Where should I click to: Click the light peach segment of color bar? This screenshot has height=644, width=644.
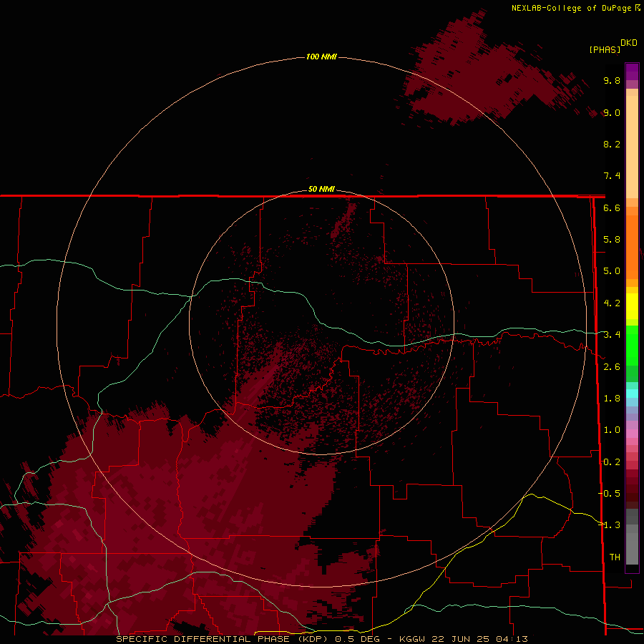[632, 148]
